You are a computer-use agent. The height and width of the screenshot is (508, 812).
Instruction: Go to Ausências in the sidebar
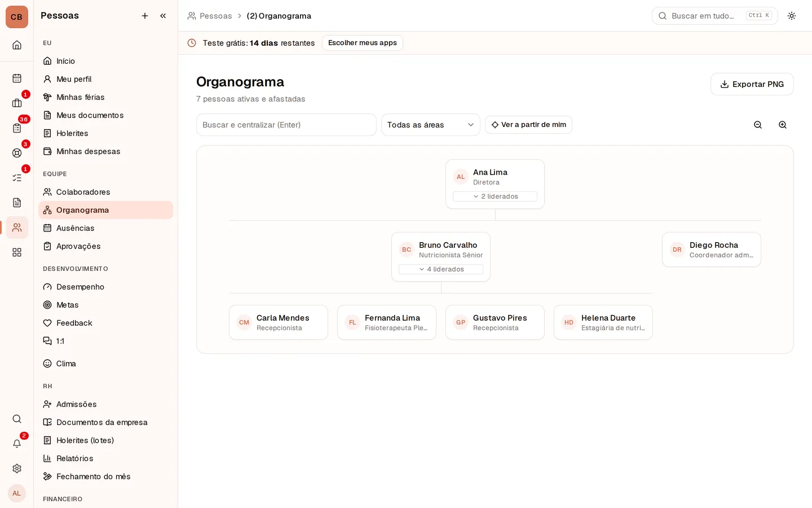pyautogui.click(x=105, y=228)
